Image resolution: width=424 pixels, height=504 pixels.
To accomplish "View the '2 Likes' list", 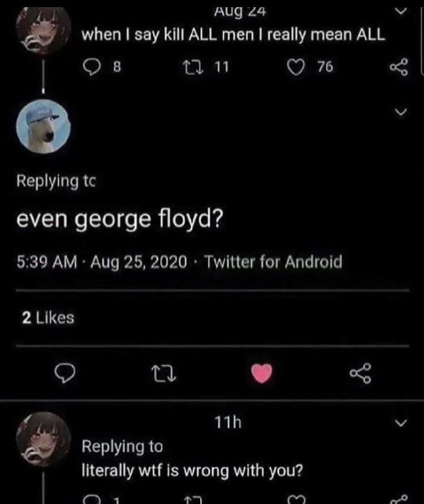I will point(48,318).
